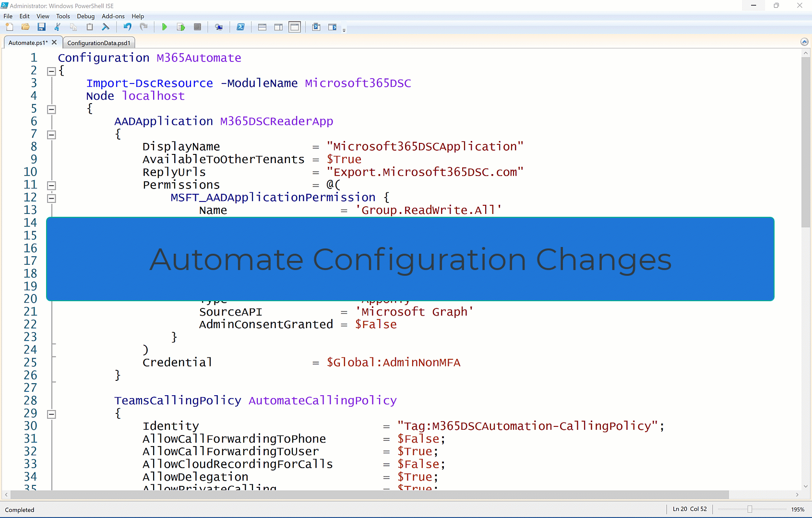Open an existing script file
Image resolution: width=812 pixels, height=518 pixels.
[25, 27]
